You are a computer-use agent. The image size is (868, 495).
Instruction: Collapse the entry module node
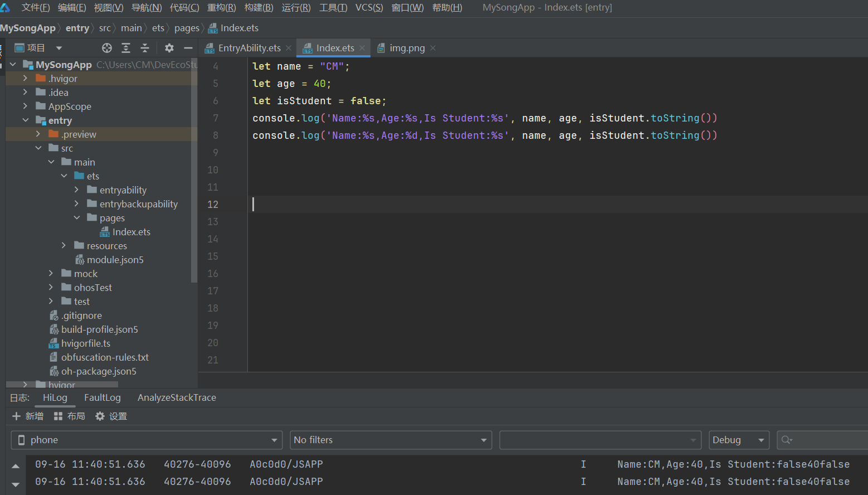(x=26, y=120)
